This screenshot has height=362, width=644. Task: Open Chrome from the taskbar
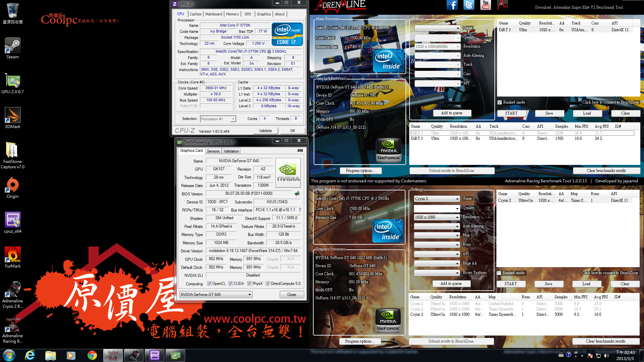tap(92, 355)
